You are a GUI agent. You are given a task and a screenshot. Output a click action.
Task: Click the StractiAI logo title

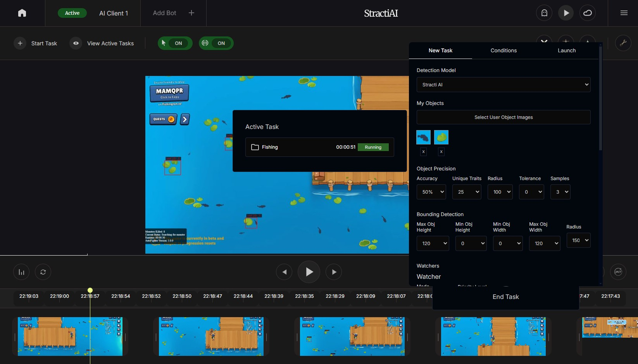coord(381,13)
